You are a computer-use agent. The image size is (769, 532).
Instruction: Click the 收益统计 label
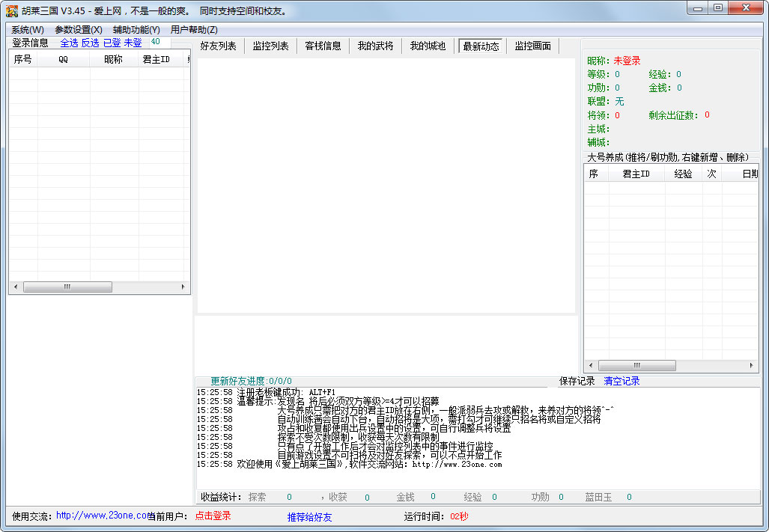221,498
